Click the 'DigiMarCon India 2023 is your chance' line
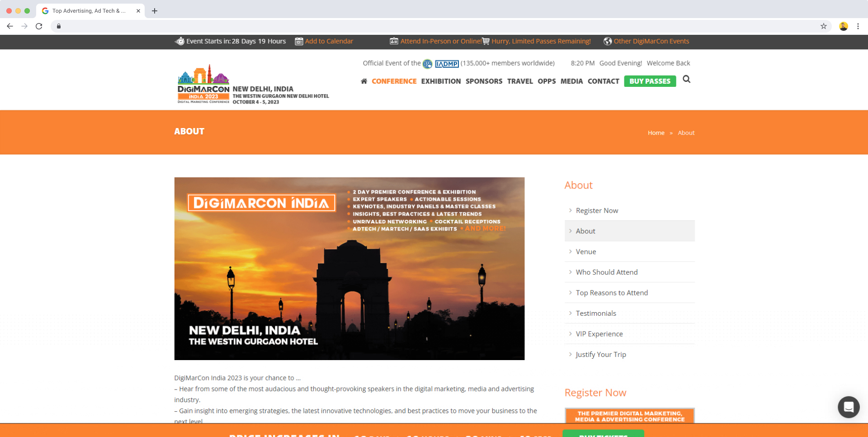 click(237, 378)
